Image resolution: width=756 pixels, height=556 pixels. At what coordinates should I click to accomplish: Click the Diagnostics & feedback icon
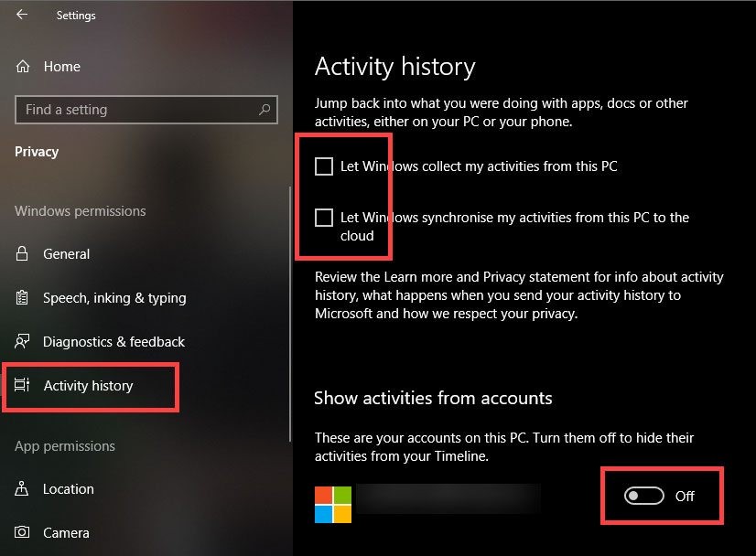point(23,341)
